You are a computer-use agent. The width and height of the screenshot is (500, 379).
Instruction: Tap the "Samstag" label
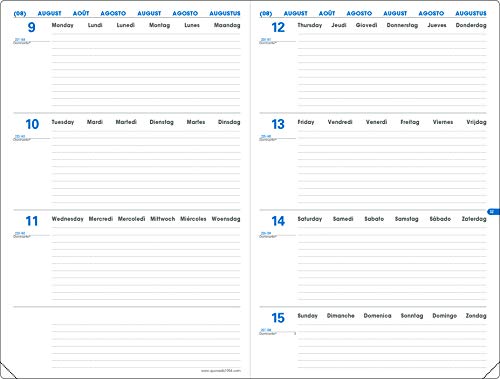point(406,219)
